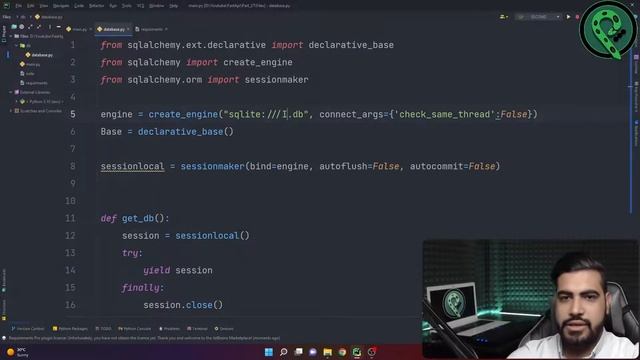Click the Debug bug icon
Screen dimensions: 640x360
[x=577, y=17]
